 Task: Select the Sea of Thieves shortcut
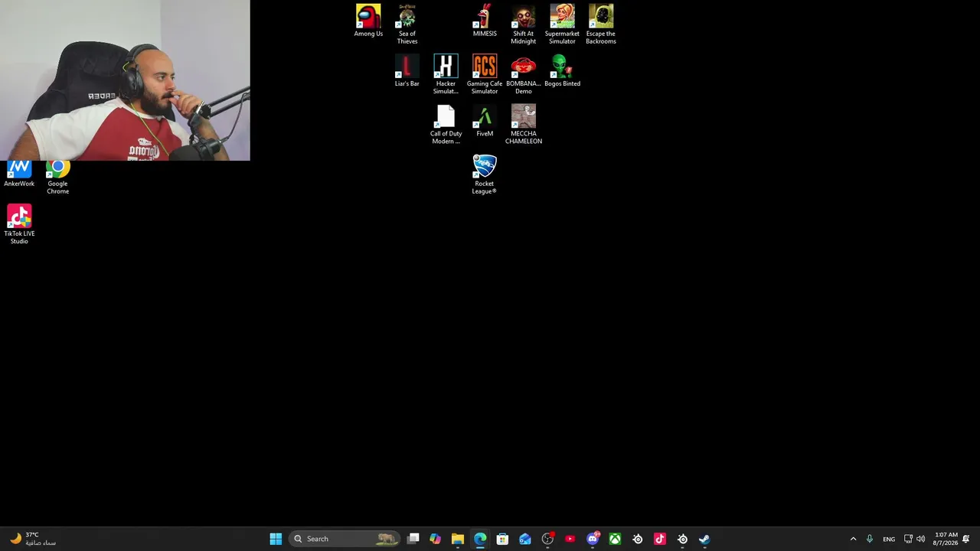(x=407, y=24)
